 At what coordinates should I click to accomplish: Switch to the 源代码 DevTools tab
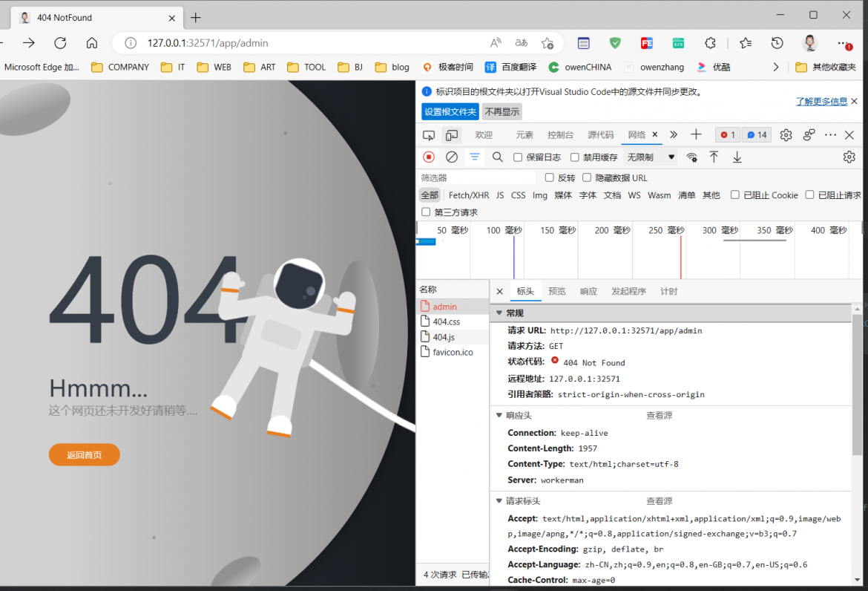click(x=601, y=135)
